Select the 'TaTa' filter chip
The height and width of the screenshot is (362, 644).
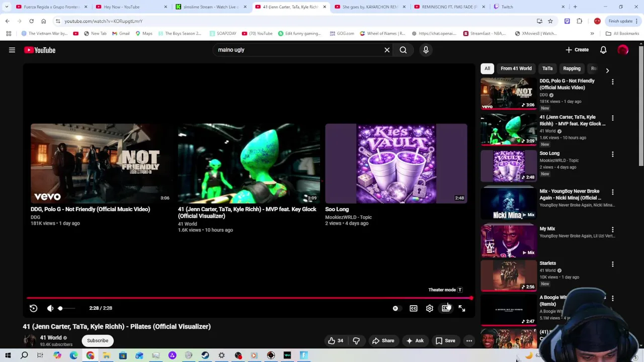coord(547,68)
